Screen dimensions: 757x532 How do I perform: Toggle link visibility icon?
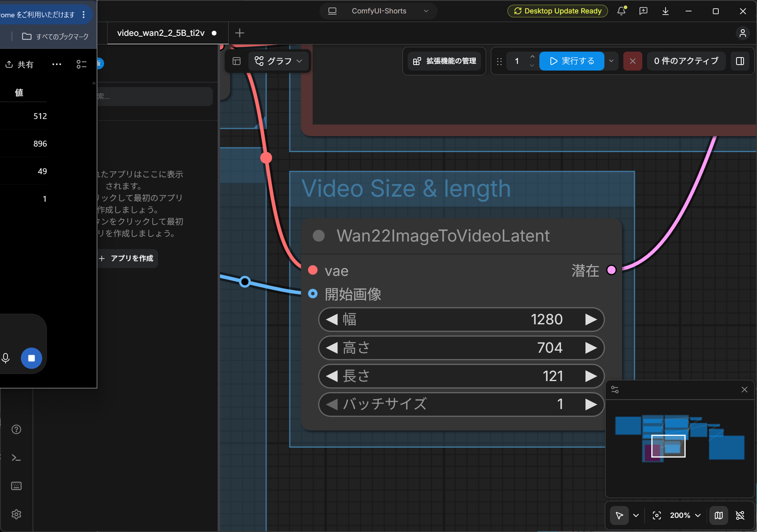[740, 515]
